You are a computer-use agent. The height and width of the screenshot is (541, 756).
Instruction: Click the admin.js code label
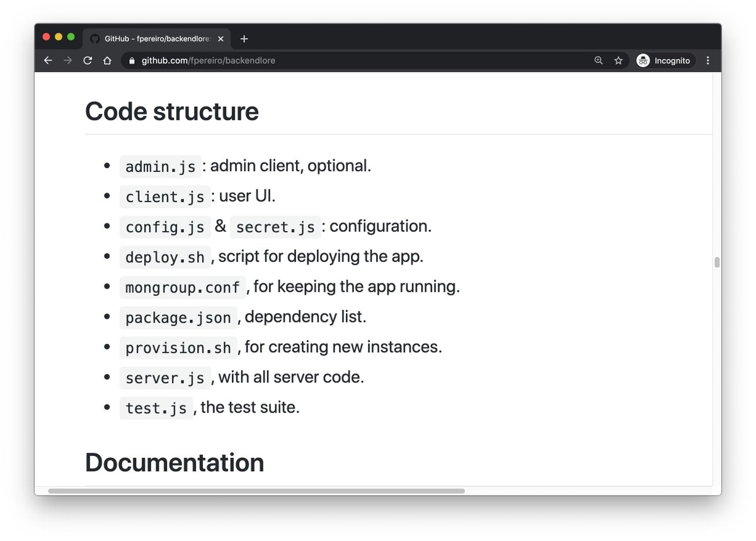pyautogui.click(x=161, y=166)
